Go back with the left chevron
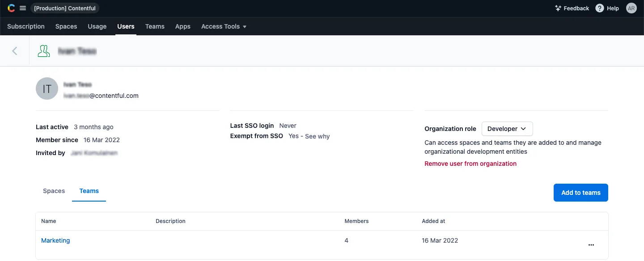644x261 pixels. [15, 51]
